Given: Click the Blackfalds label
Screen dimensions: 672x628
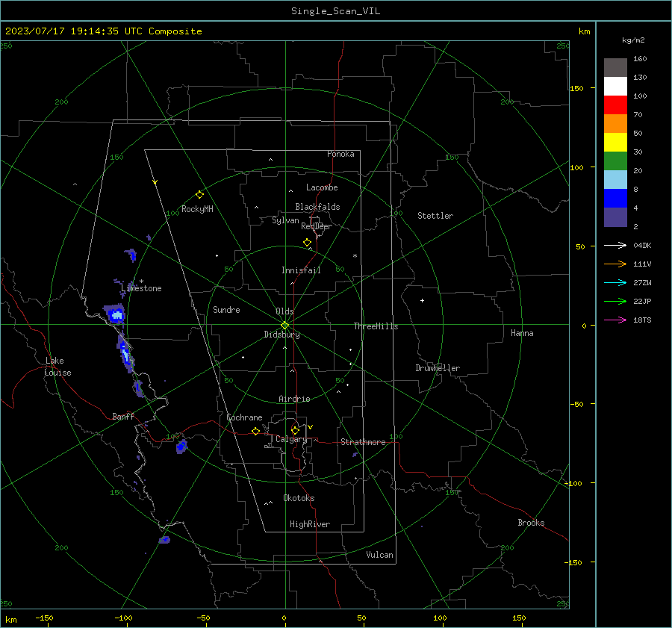Looking at the screenshot, I should (x=317, y=207).
